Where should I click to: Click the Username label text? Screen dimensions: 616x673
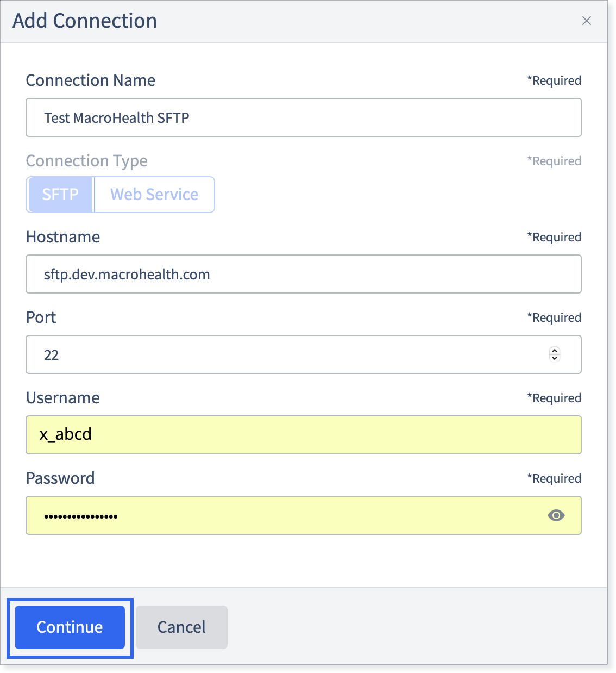coord(63,398)
